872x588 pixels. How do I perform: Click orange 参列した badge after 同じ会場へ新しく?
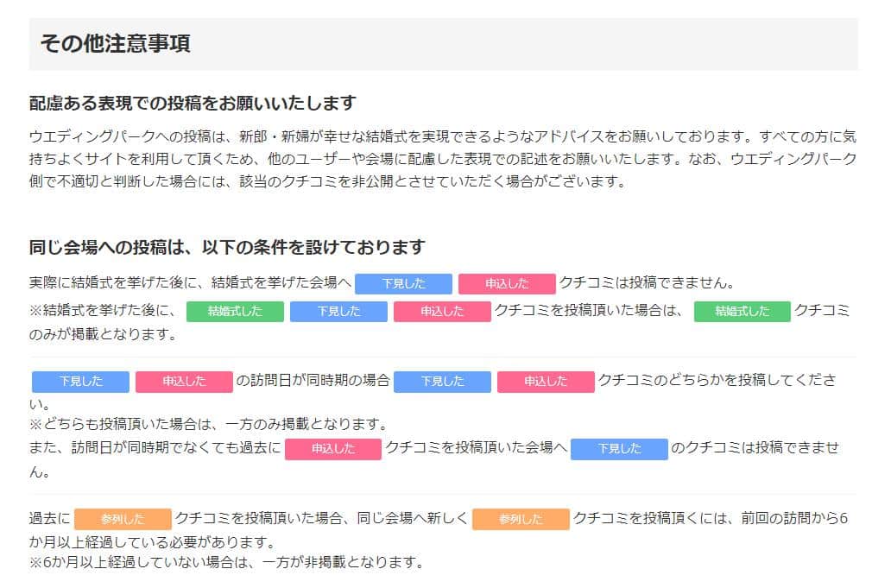pos(521,520)
